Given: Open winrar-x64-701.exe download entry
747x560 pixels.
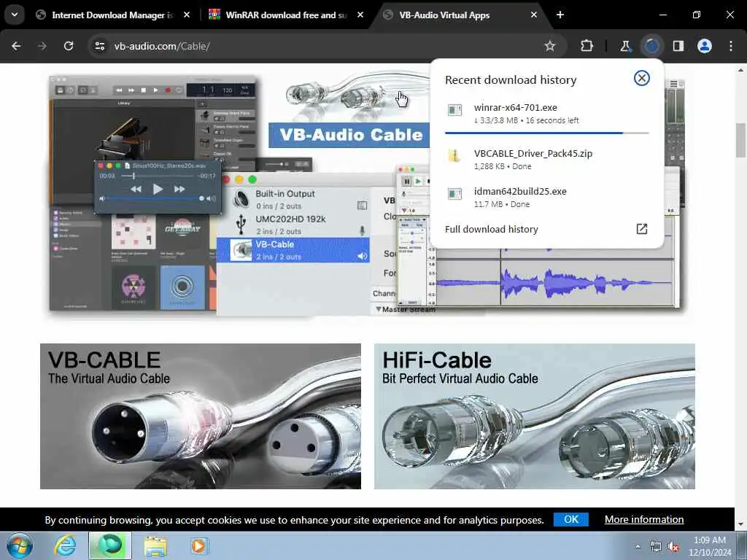Looking at the screenshot, I should click(x=547, y=114).
